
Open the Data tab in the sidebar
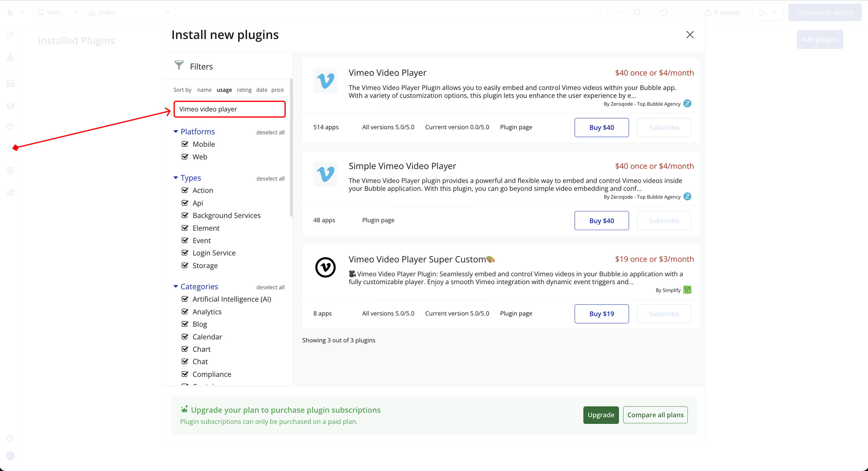point(11,106)
